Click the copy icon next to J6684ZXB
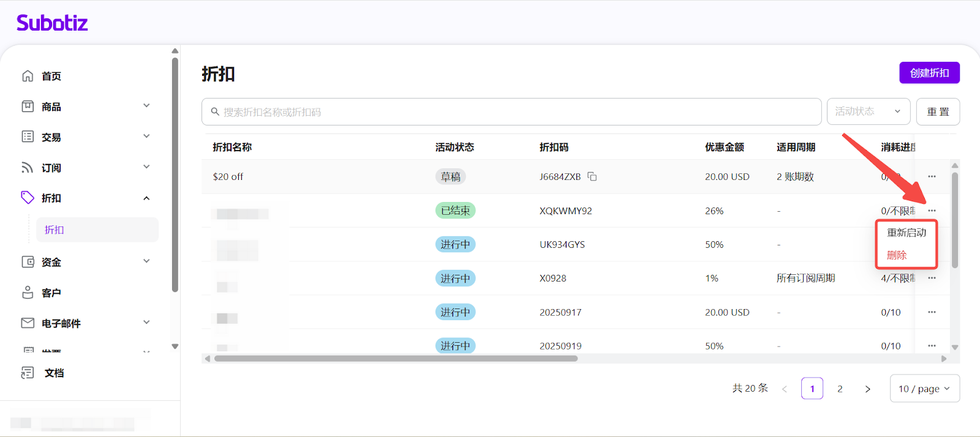 pyautogui.click(x=592, y=177)
